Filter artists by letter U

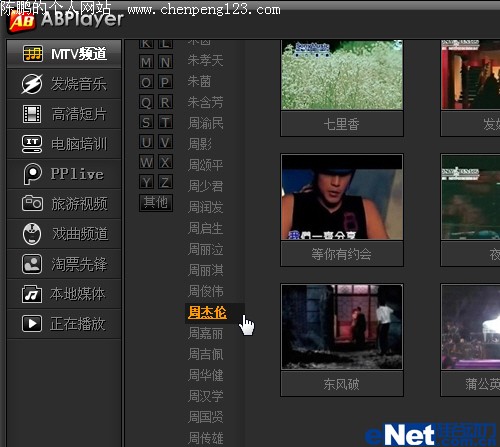tap(146, 142)
